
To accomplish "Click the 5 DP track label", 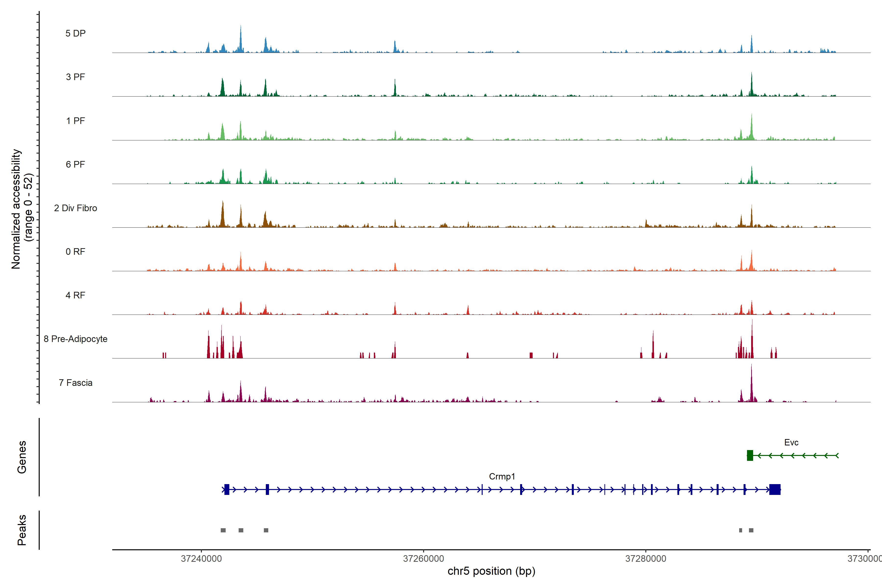I will [75, 33].
